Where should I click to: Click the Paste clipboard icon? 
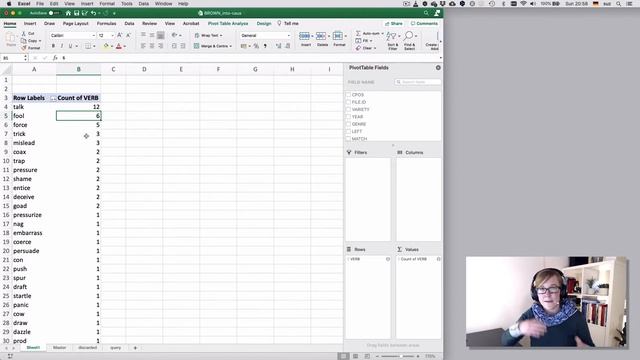tap(11, 38)
